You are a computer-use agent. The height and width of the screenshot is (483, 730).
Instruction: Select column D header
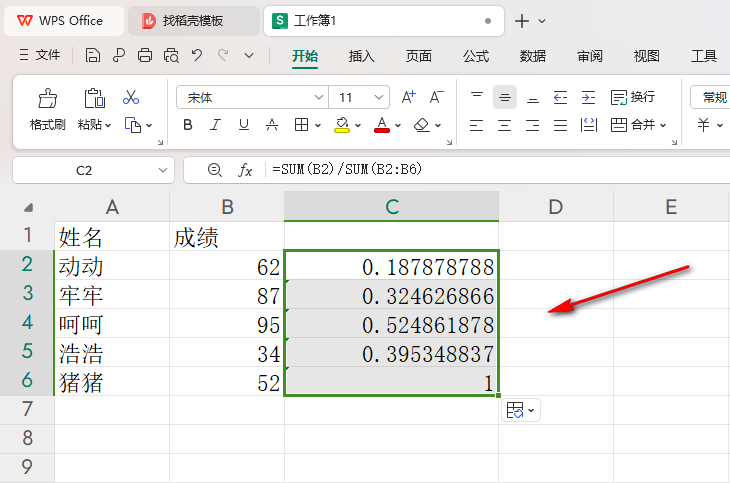[x=556, y=206]
